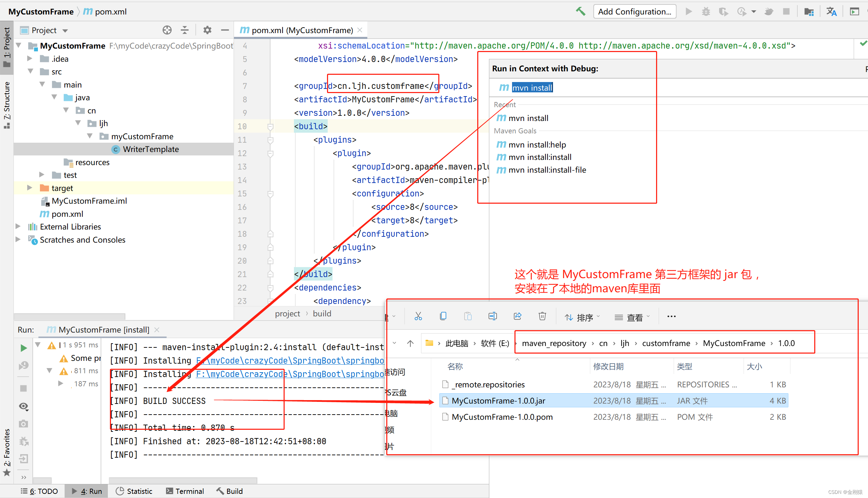The height and width of the screenshot is (498, 868).
Task: Click locate target icon in Project panel
Action: (167, 30)
